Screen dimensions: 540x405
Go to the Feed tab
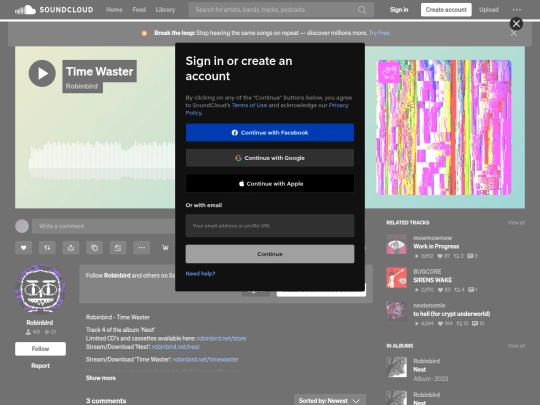pyautogui.click(x=139, y=10)
